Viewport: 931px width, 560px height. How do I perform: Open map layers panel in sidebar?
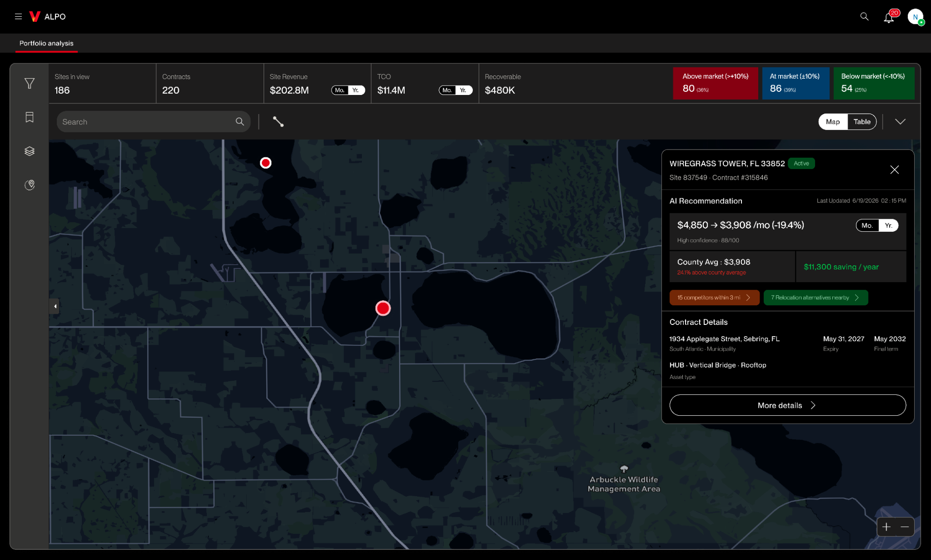tap(29, 151)
